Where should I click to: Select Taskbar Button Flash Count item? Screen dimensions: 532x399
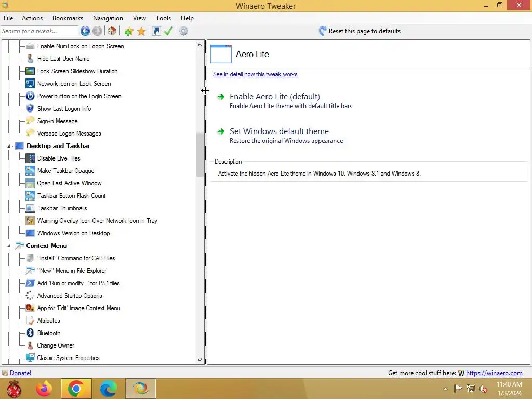pos(71,196)
